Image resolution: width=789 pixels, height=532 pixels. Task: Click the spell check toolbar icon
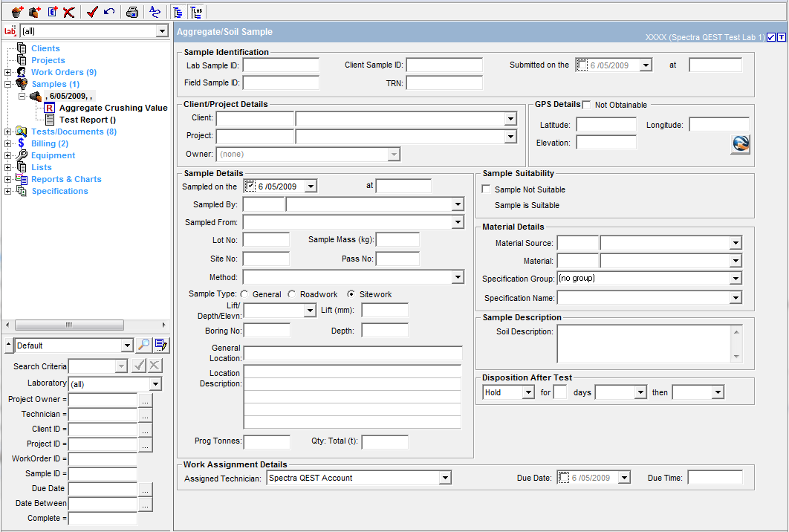pos(155,12)
